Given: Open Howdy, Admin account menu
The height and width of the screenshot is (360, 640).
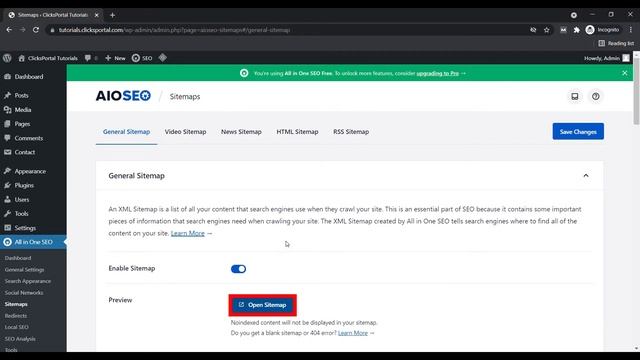Looking at the screenshot, I should (x=607, y=58).
